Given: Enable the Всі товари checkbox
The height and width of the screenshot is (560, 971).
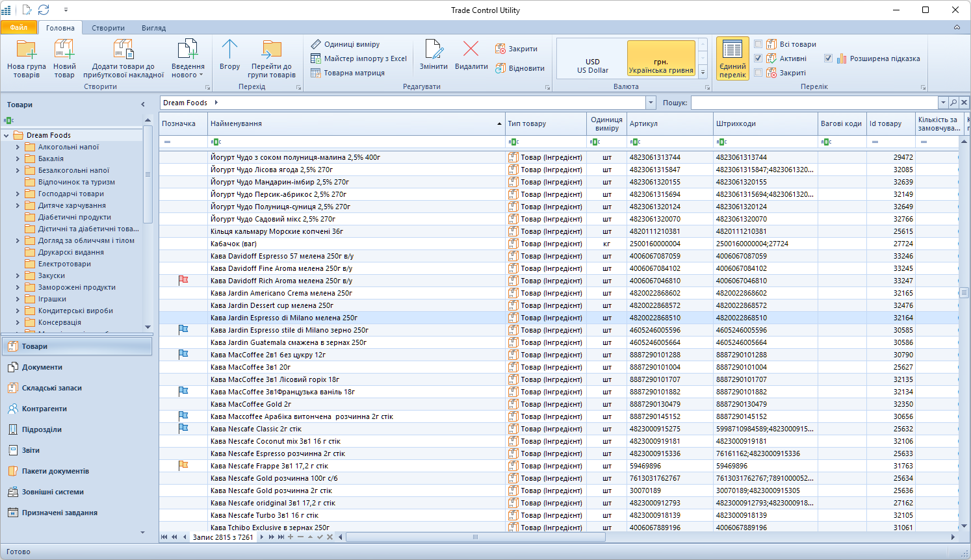Looking at the screenshot, I should point(758,44).
